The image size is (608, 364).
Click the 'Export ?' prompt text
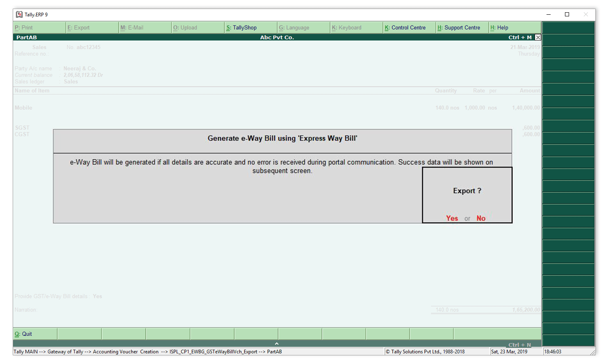(x=467, y=191)
